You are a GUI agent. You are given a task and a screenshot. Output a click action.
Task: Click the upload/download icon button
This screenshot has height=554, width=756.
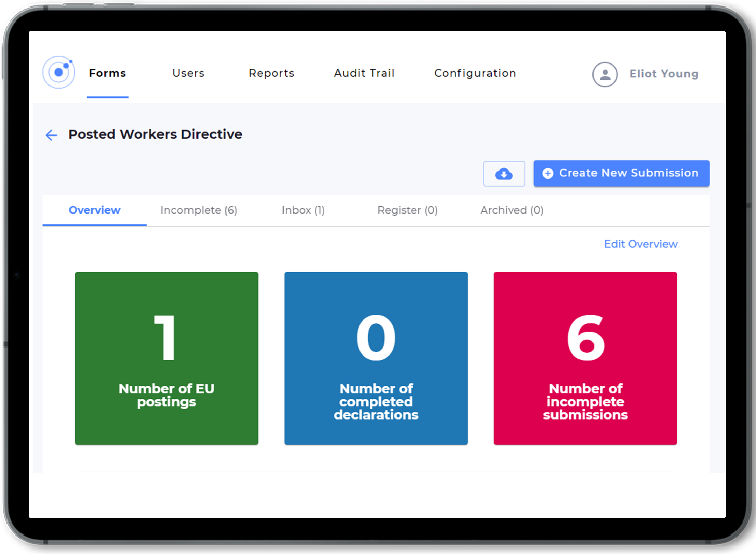click(x=504, y=173)
